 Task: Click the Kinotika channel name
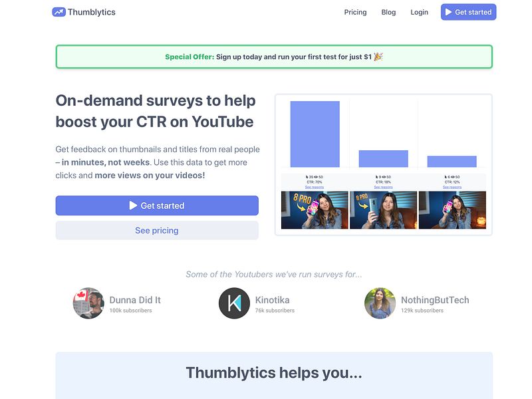[273, 300]
